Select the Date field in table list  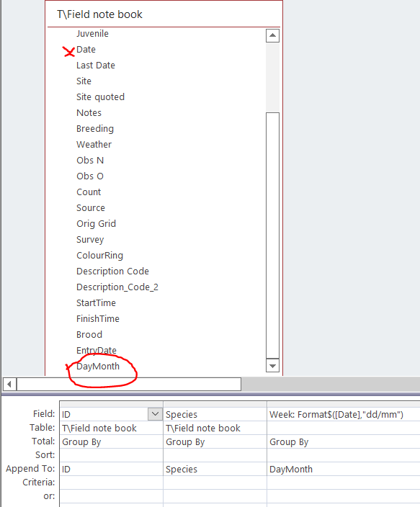pyautogui.click(x=86, y=50)
